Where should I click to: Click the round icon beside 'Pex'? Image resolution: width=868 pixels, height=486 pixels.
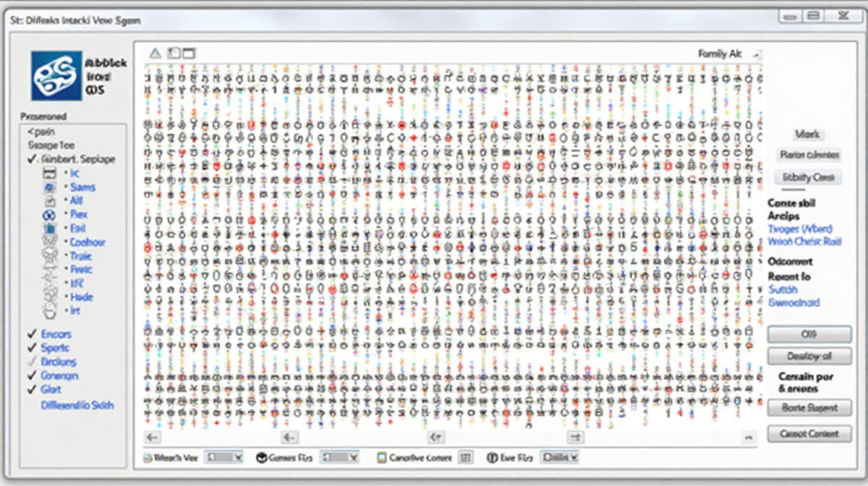coord(51,215)
